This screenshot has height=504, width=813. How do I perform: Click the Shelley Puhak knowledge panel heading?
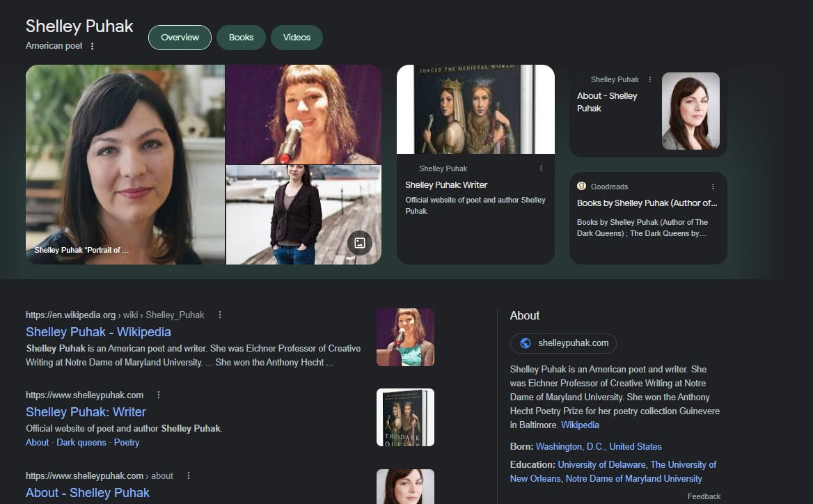(79, 26)
